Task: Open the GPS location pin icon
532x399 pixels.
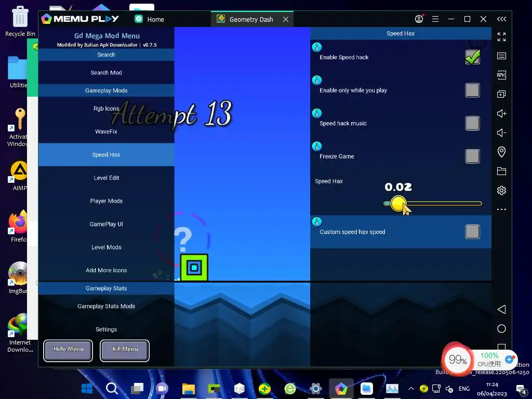Action: coord(501,152)
